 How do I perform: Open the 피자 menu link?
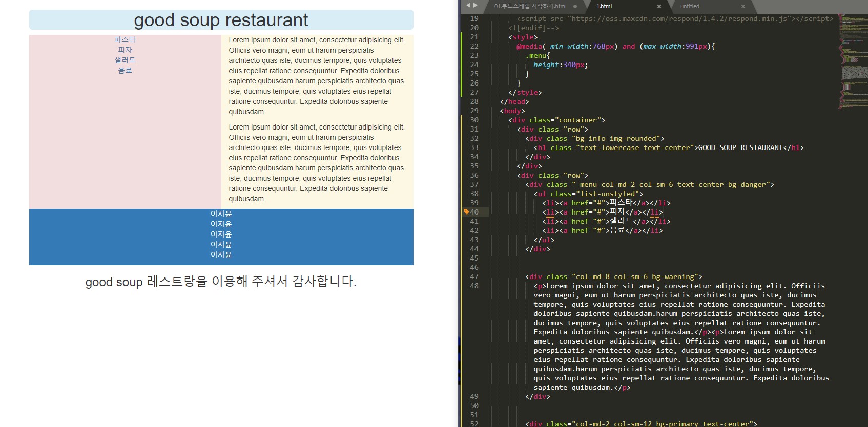click(125, 50)
